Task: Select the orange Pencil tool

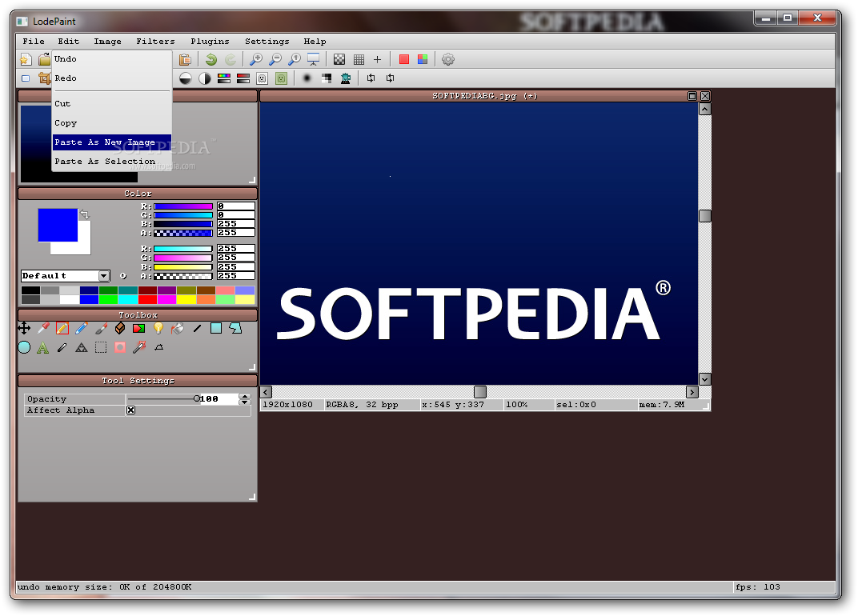Action: [x=62, y=328]
